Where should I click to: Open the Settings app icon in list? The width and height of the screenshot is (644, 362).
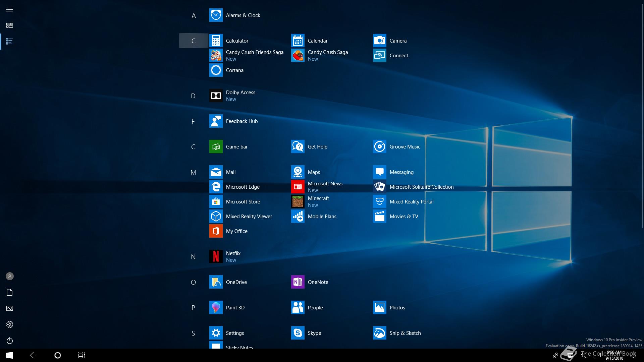point(216,333)
